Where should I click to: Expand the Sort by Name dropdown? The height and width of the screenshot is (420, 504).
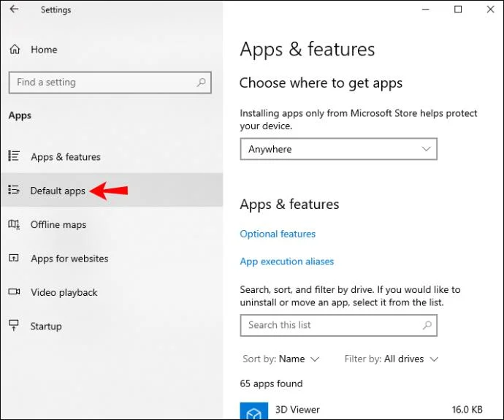point(280,359)
